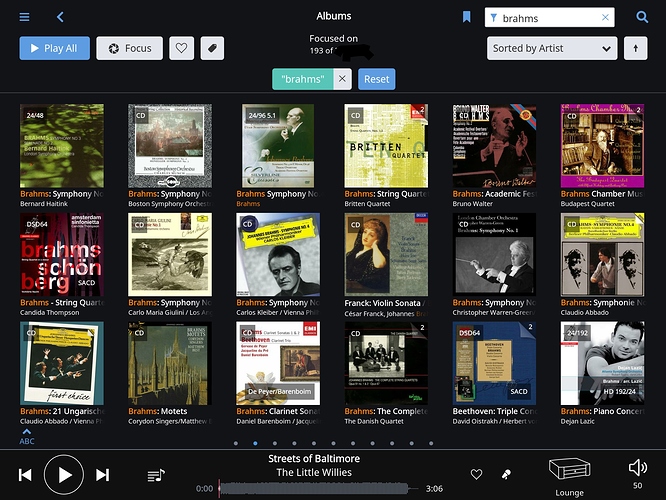The height and width of the screenshot is (500, 666).
Task: Click the Budapest Quartet artist link
Action: tap(587, 204)
